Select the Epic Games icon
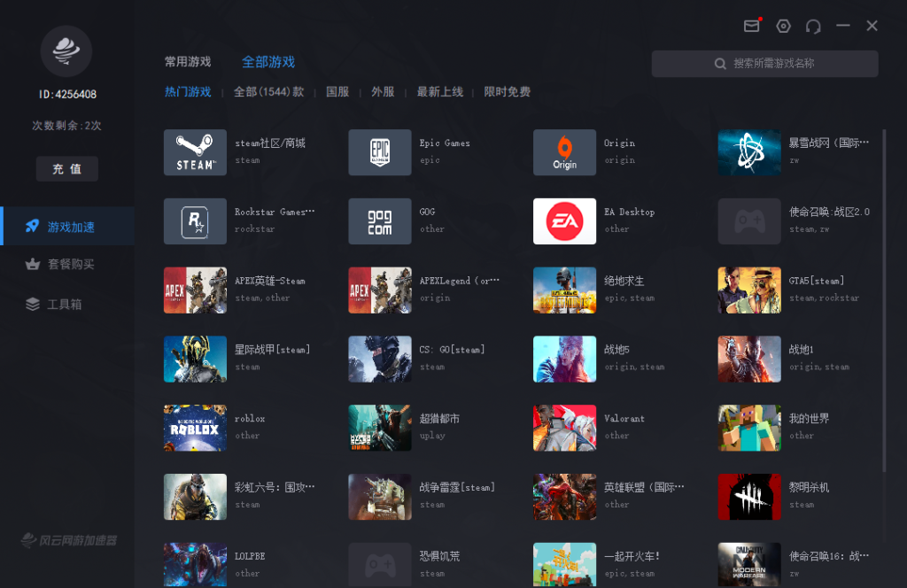 [379, 152]
